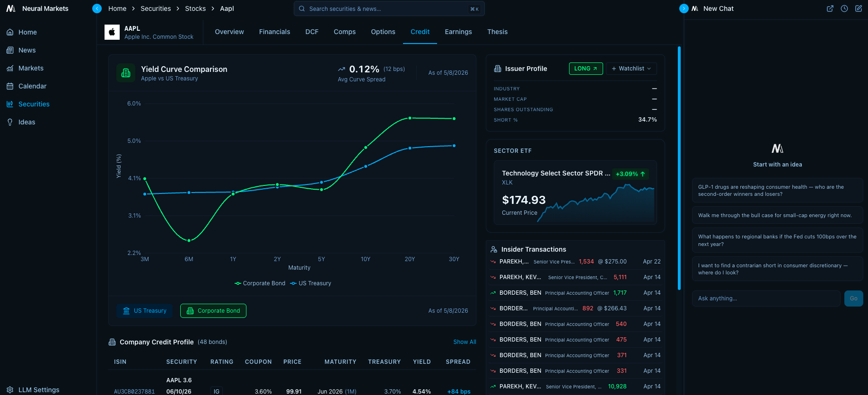
Task: Select the small-cap energy bull case suggestion
Action: point(778,215)
